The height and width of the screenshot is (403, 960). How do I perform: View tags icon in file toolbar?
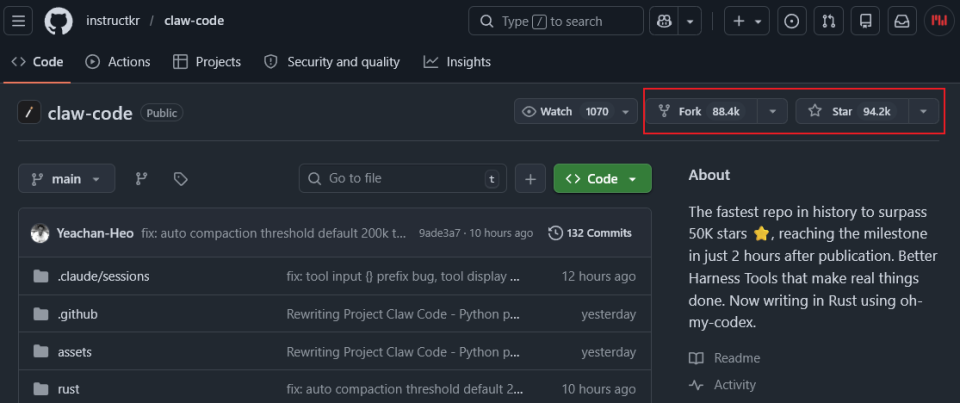180,179
